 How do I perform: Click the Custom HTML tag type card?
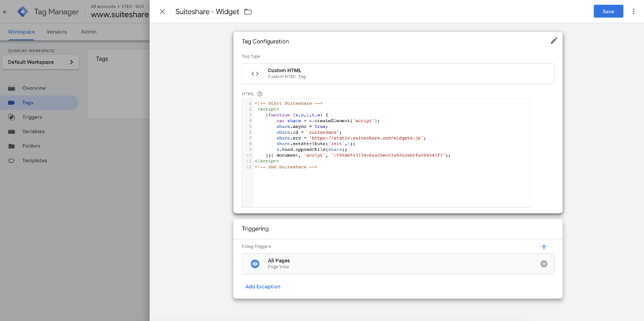398,73
